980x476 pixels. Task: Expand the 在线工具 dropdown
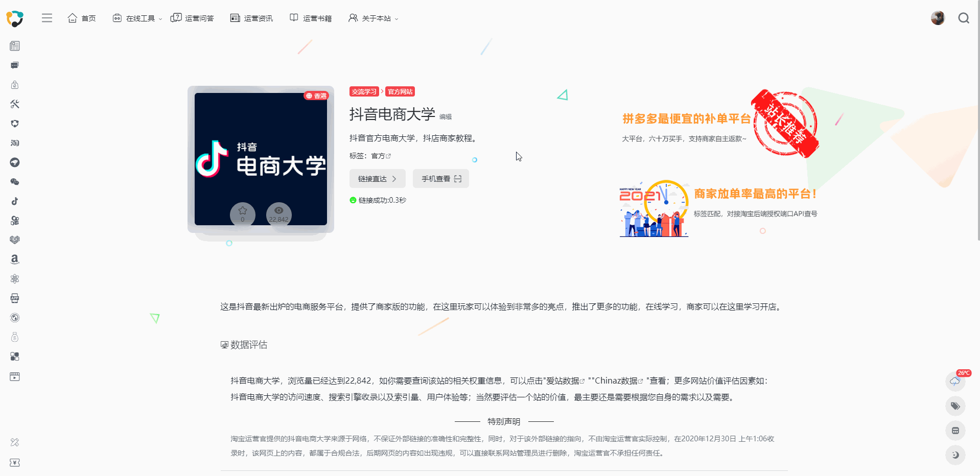(x=137, y=18)
